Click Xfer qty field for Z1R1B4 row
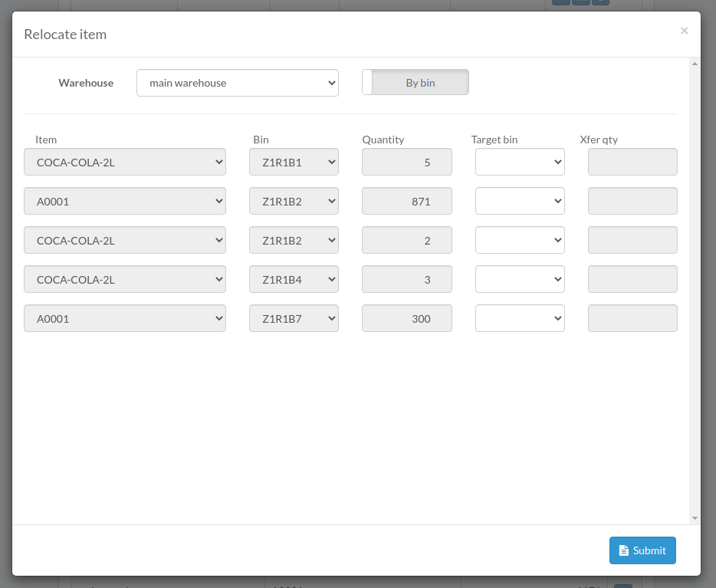This screenshot has height=588, width=716. (633, 279)
